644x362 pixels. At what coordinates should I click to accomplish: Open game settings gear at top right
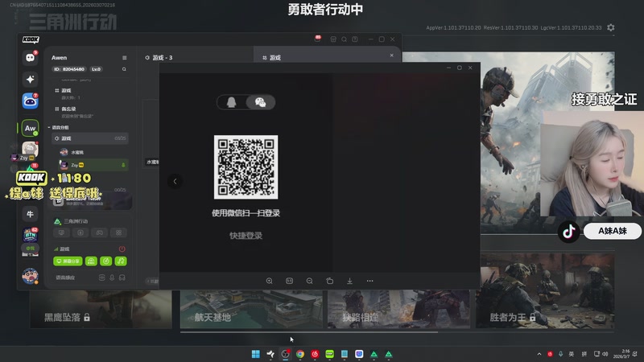(611, 27)
